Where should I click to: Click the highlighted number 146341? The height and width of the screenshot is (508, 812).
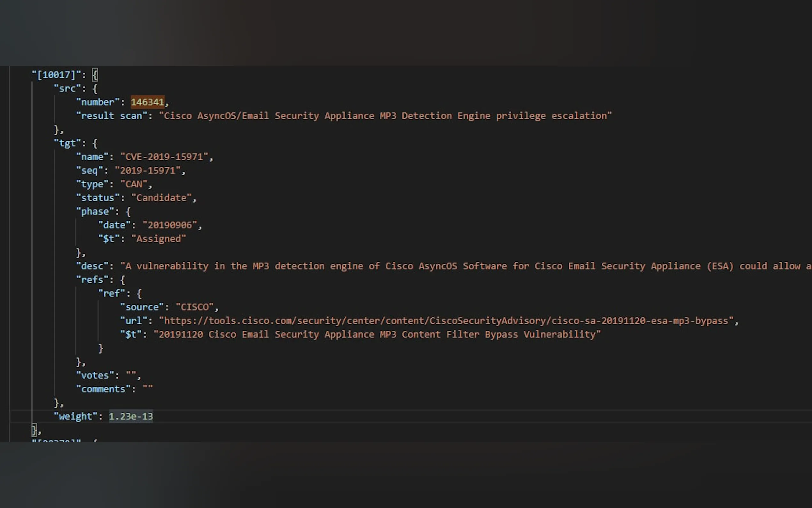(x=147, y=102)
